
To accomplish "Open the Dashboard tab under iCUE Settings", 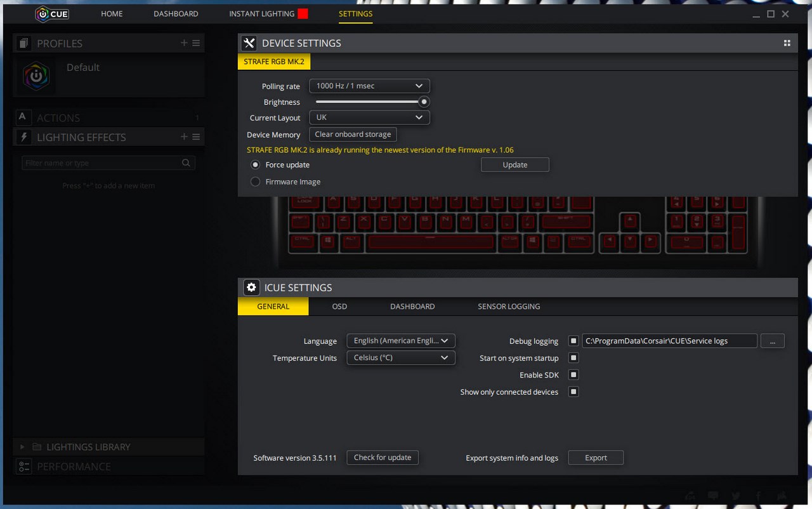I will click(412, 306).
